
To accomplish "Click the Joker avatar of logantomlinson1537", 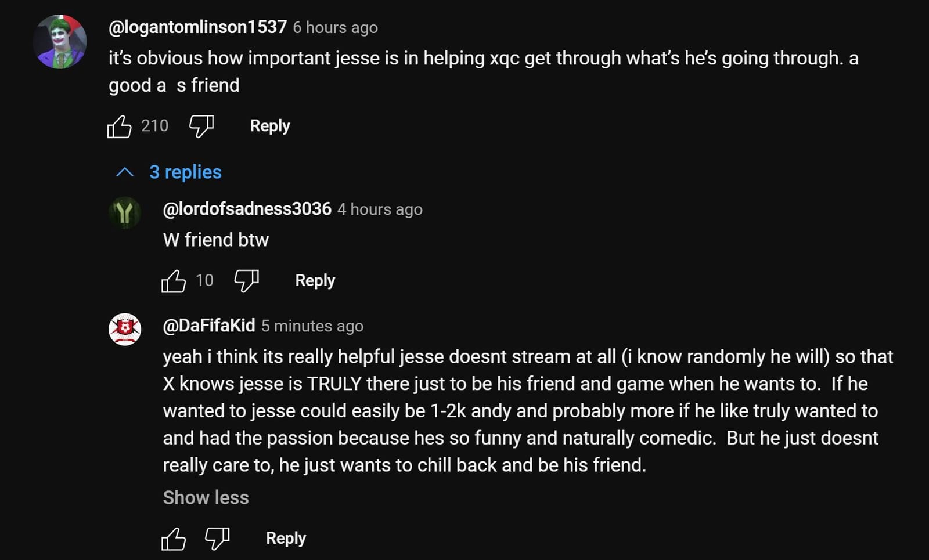I will [x=60, y=42].
